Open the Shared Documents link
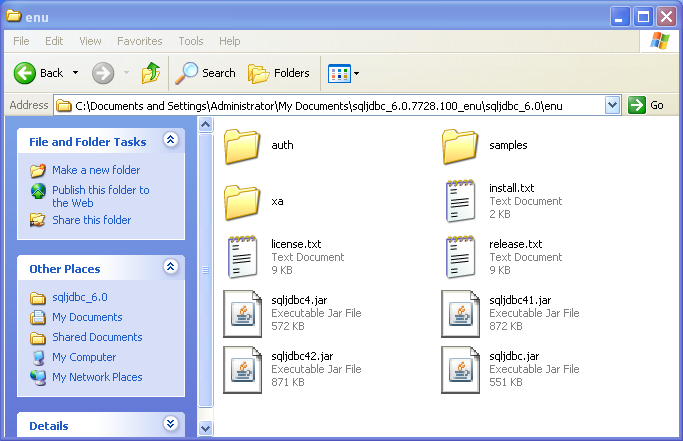 point(97,337)
